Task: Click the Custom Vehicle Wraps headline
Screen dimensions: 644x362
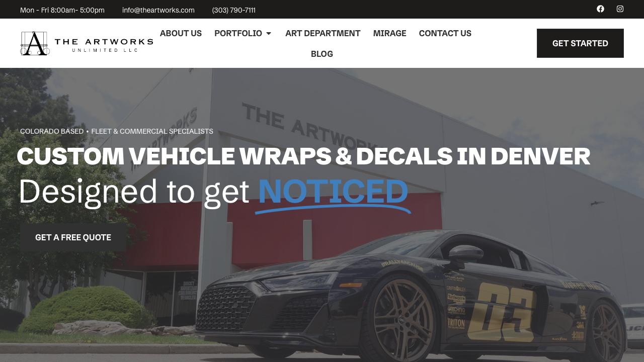Action: [x=303, y=156]
